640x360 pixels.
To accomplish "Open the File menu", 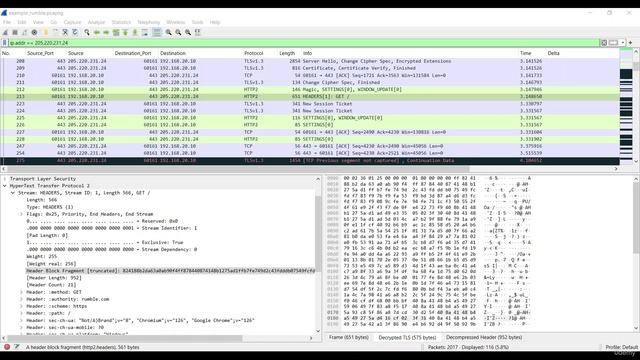I will [7, 22].
